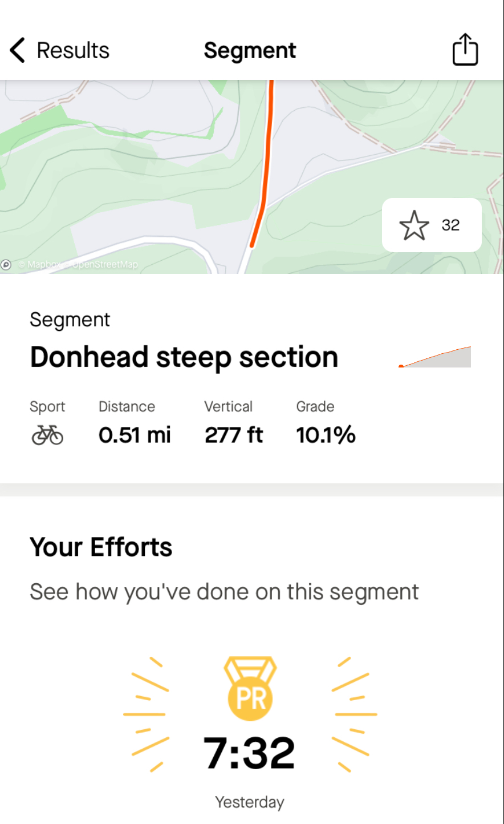This screenshot has height=824, width=504.
Task: Tap the gold PR medal icon
Action: coord(250,688)
